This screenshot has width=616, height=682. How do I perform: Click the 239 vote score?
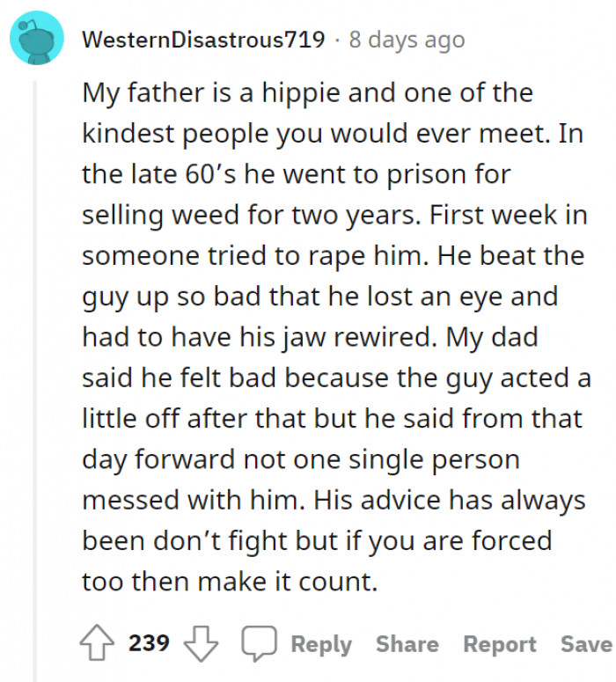[150, 644]
